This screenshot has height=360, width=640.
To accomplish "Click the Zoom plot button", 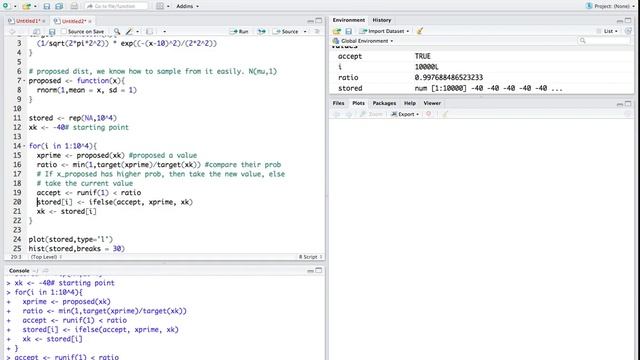I will click(371, 114).
